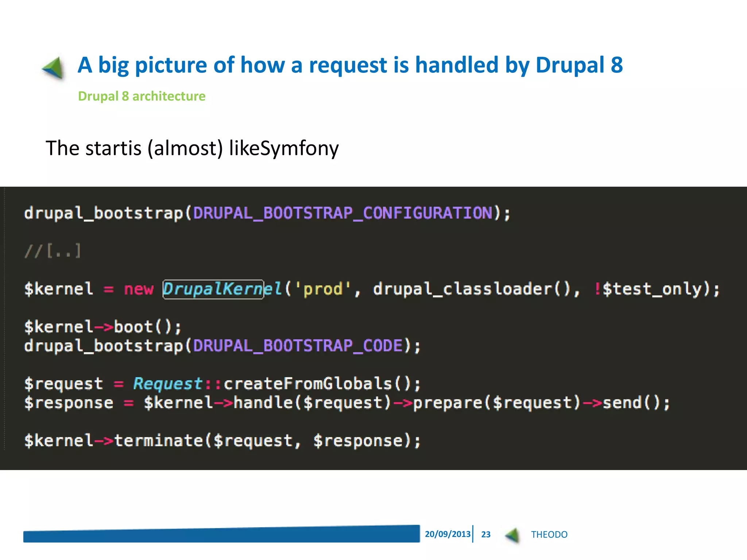This screenshot has height=560, width=747.
Task: Select the 'Drupal 8 architecture' subtitle
Action: click(142, 96)
